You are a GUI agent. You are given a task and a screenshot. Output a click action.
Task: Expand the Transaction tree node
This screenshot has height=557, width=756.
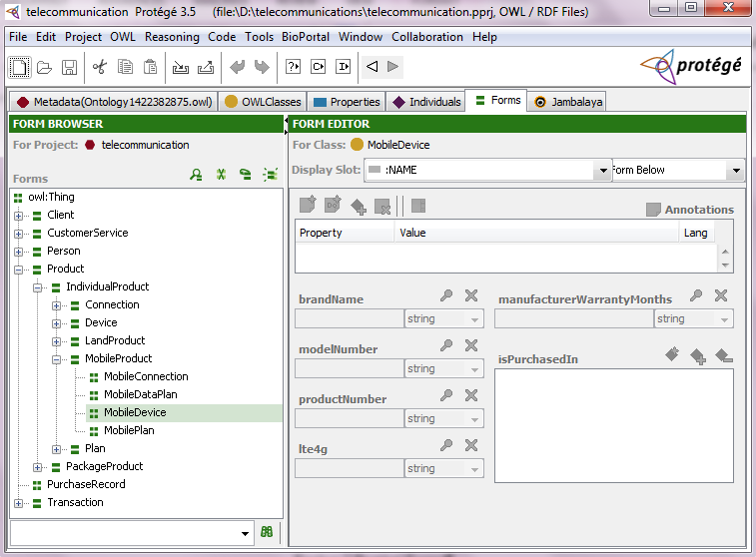[18, 503]
